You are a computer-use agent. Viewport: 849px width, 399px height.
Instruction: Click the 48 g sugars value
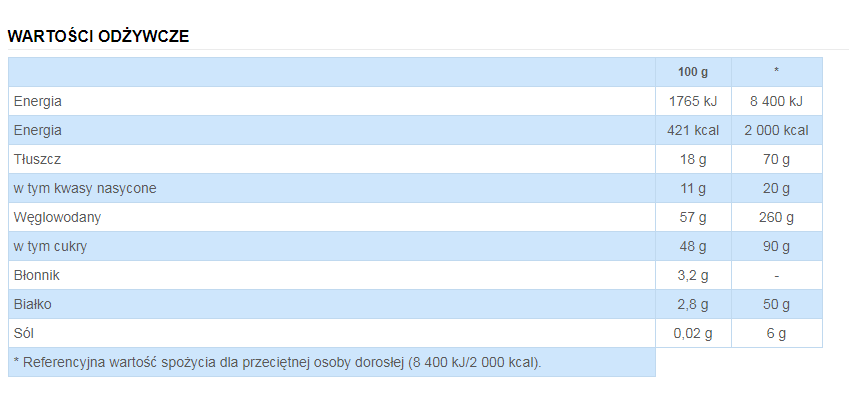pos(693,247)
